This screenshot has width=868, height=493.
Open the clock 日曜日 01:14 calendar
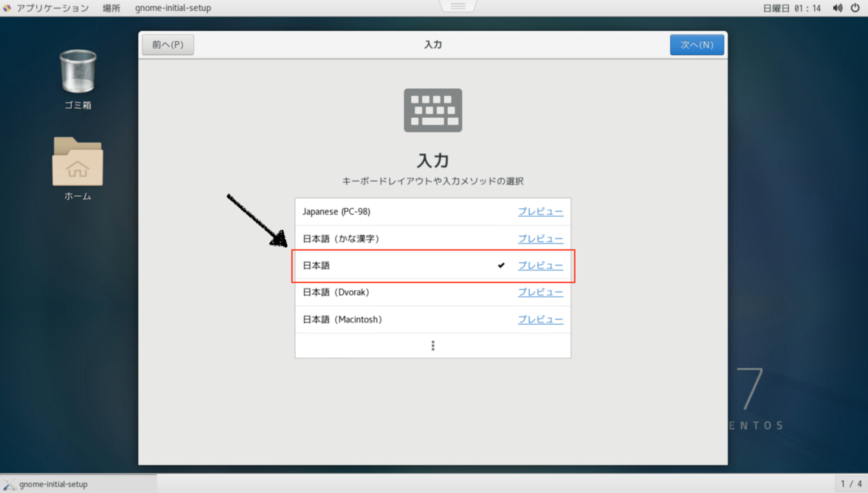pyautogui.click(x=792, y=8)
